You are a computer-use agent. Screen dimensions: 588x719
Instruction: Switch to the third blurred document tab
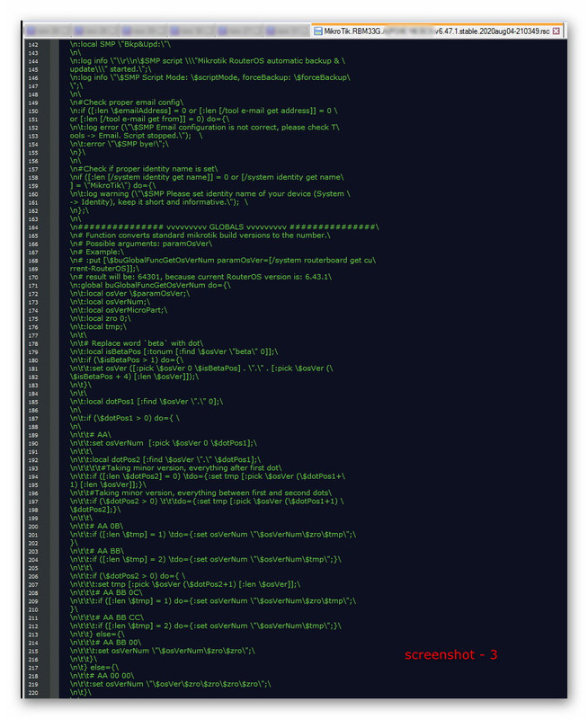[144, 31]
